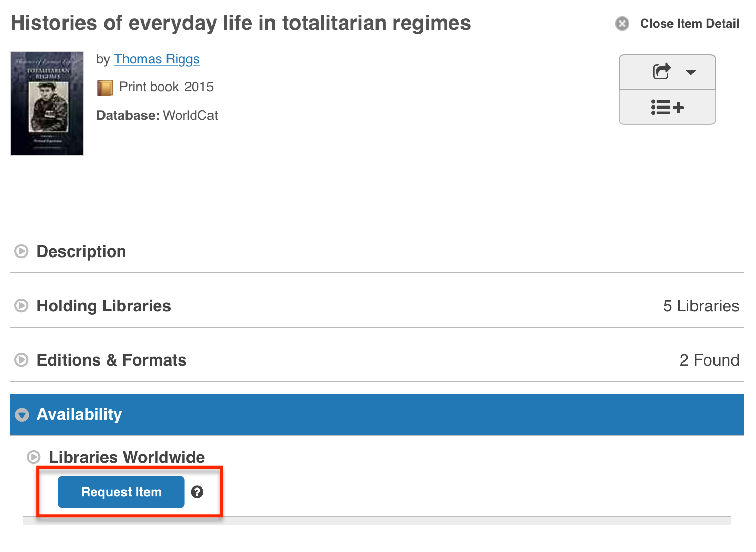Expand the Description section arrow
Viewport: 756px width, 552px height.
click(22, 251)
